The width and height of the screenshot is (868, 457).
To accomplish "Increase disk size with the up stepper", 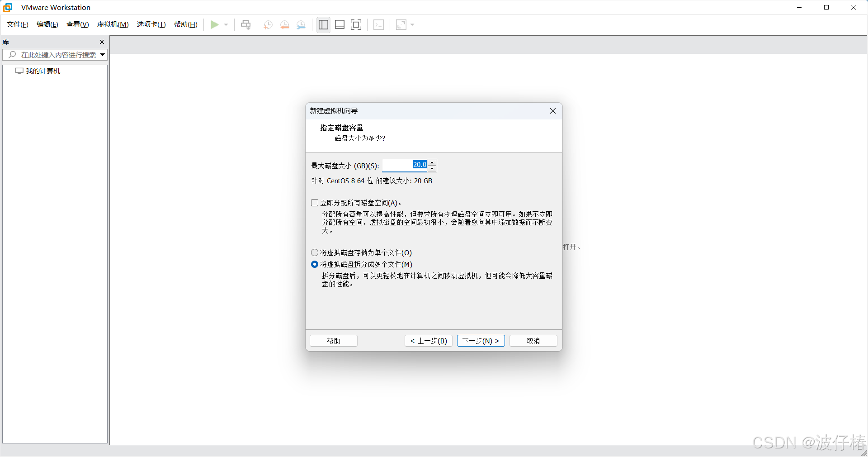I will point(432,162).
